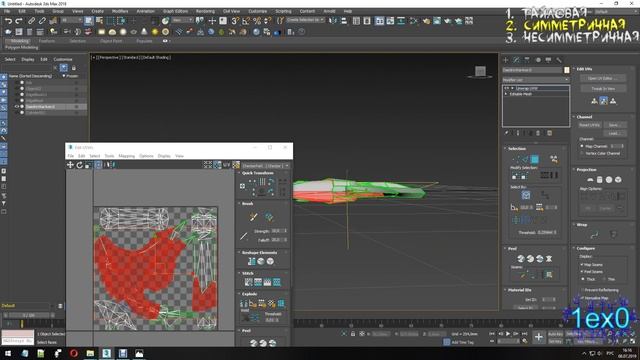640x360 pixels.
Task: Select the Vertex Color Channel radio button
Action: coord(582,153)
